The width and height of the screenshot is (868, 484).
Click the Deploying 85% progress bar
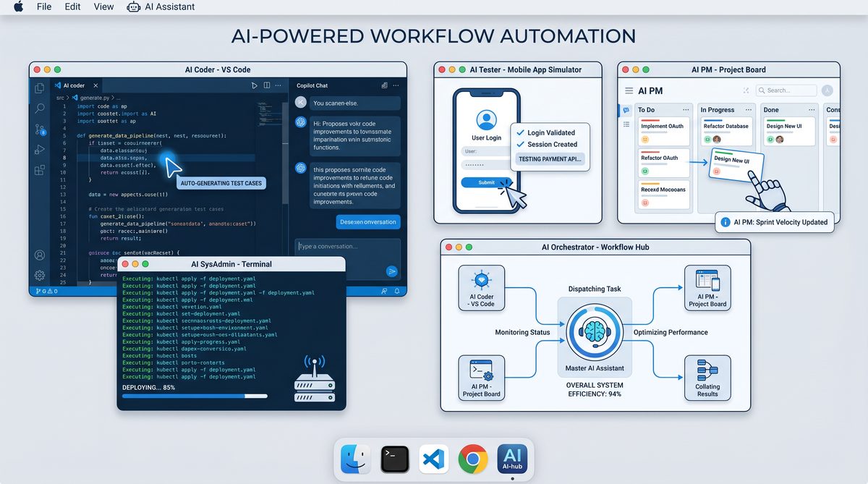[x=195, y=396]
